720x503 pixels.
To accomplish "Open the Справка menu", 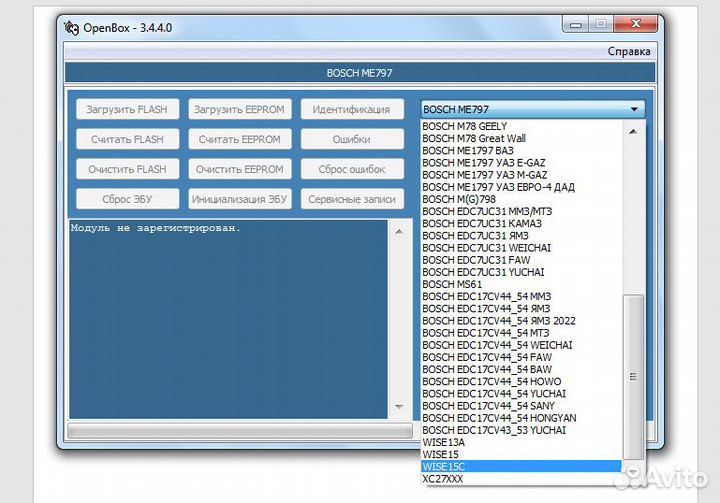I will pyautogui.click(x=629, y=51).
